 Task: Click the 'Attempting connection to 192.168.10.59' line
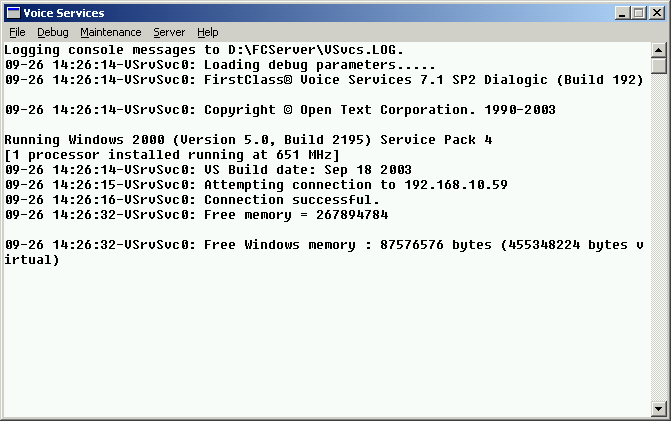pyautogui.click(x=256, y=185)
